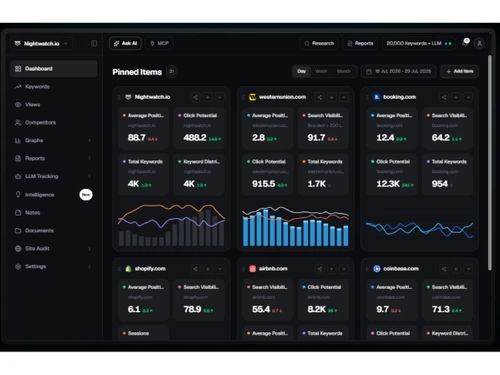Open Documents in the sidebar

53,231
